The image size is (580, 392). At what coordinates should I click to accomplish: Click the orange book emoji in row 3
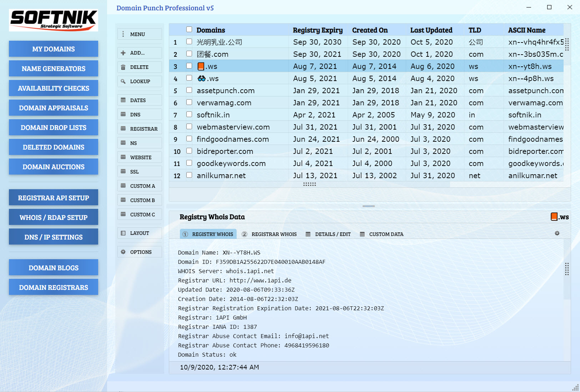click(x=201, y=66)
